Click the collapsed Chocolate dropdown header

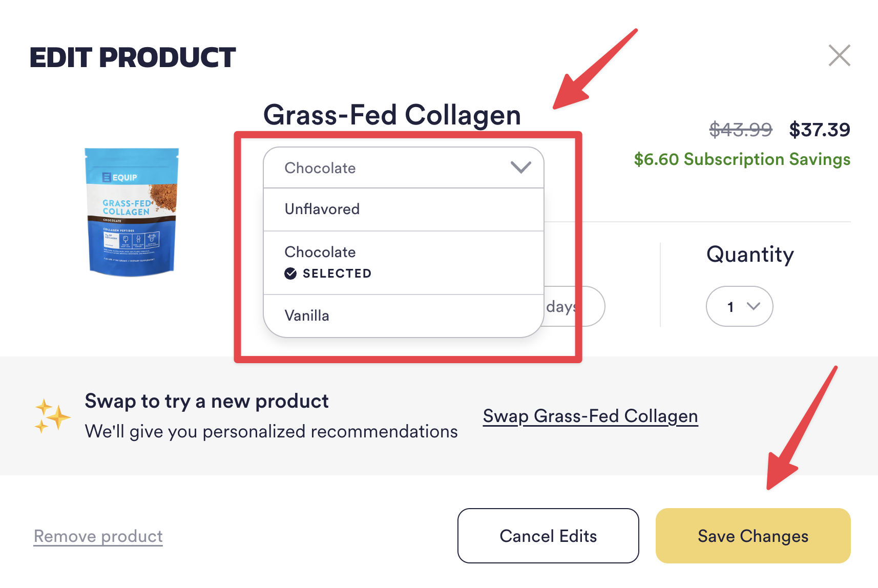click(403, 168)
